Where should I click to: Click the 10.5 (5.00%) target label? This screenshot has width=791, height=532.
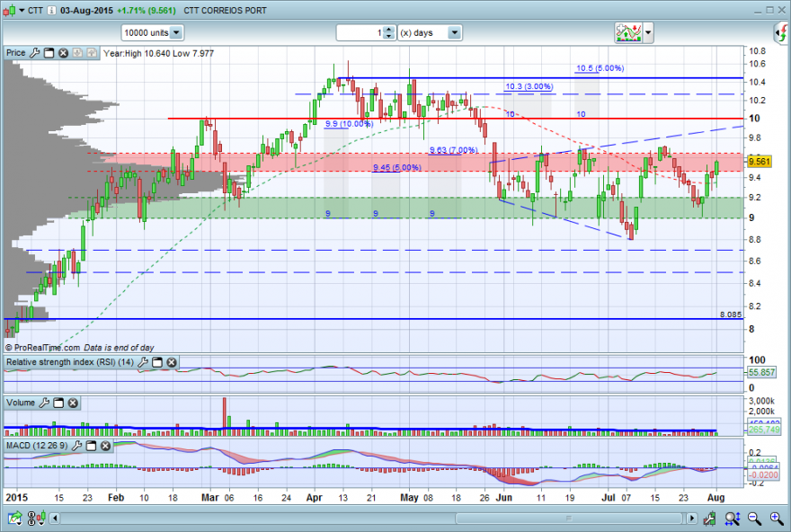point(600,68)
